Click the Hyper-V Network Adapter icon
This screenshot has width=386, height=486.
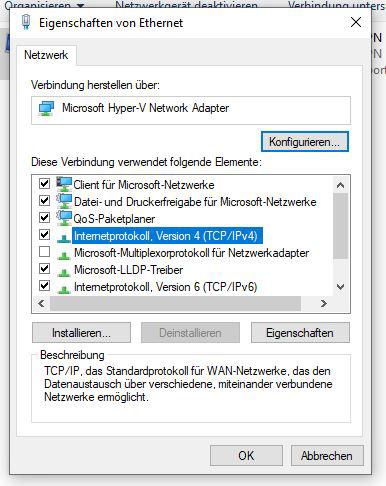pyautogui.click(x=46, y=109)
